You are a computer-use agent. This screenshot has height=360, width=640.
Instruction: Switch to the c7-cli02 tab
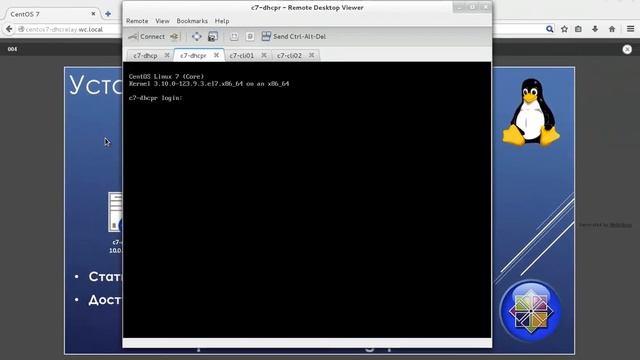pos(289,55)
